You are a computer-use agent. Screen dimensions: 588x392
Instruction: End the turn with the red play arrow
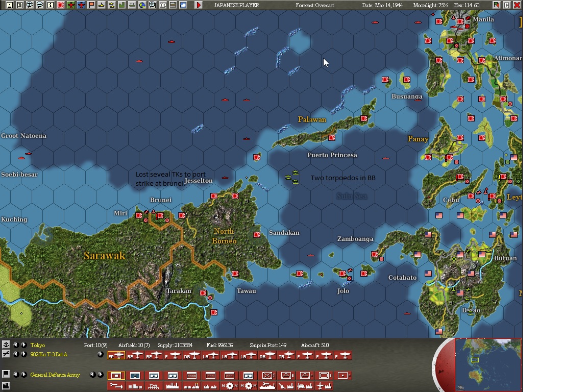tap(199, 5)
